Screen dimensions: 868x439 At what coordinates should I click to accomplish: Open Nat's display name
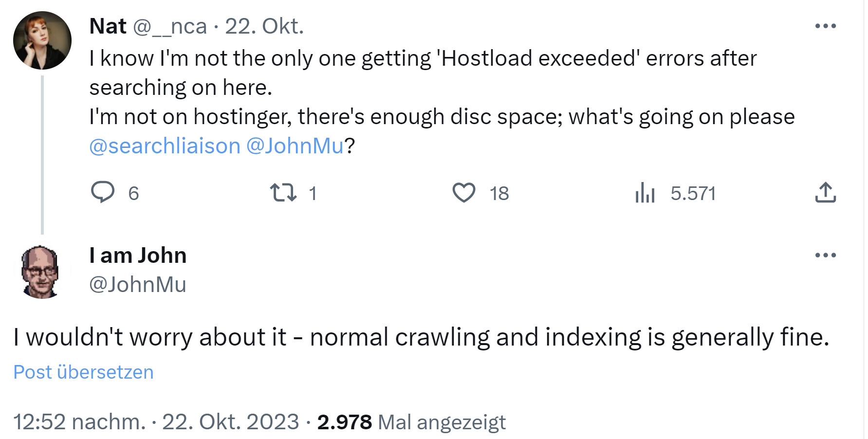108,26
